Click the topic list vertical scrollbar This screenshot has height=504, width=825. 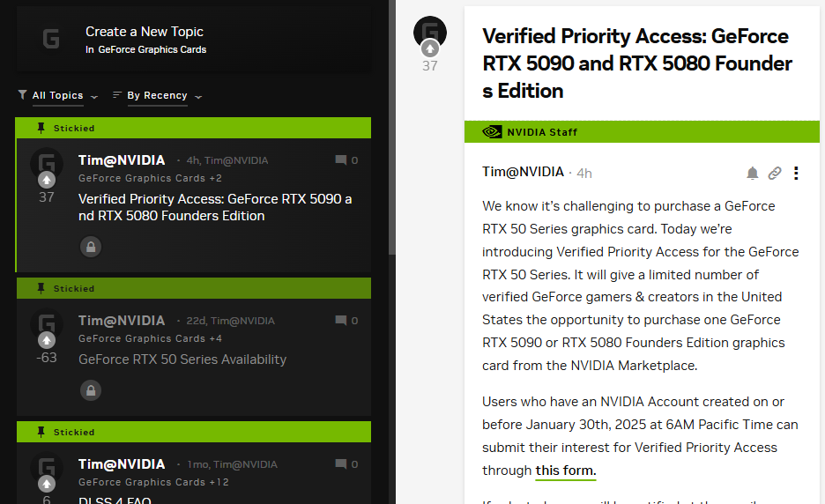pos(392,132)
